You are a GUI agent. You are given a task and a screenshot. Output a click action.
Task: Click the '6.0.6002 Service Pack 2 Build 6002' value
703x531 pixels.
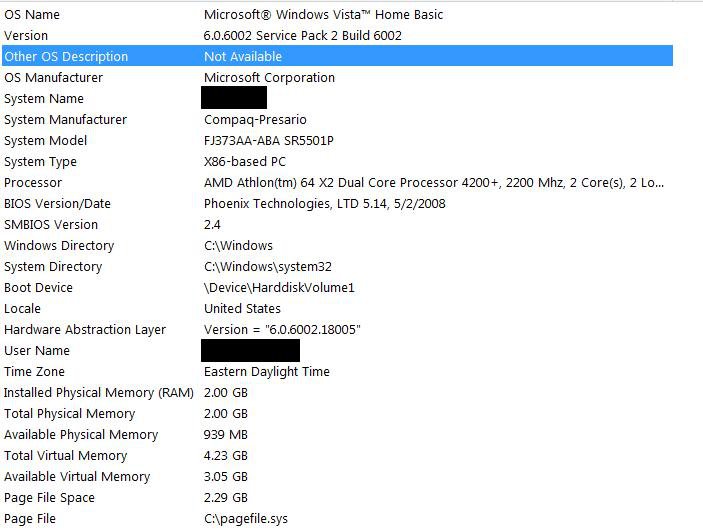[303, 35]
